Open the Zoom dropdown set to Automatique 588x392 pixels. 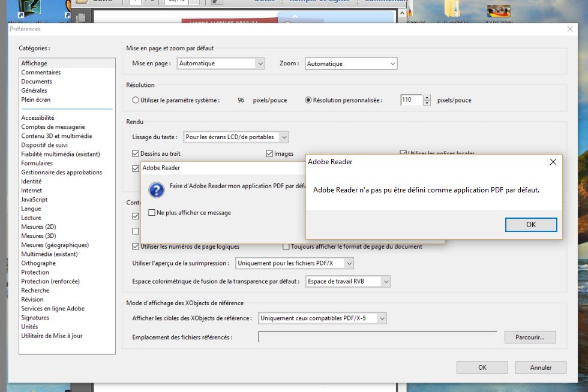pyautogui.click(x=351, y=64)
